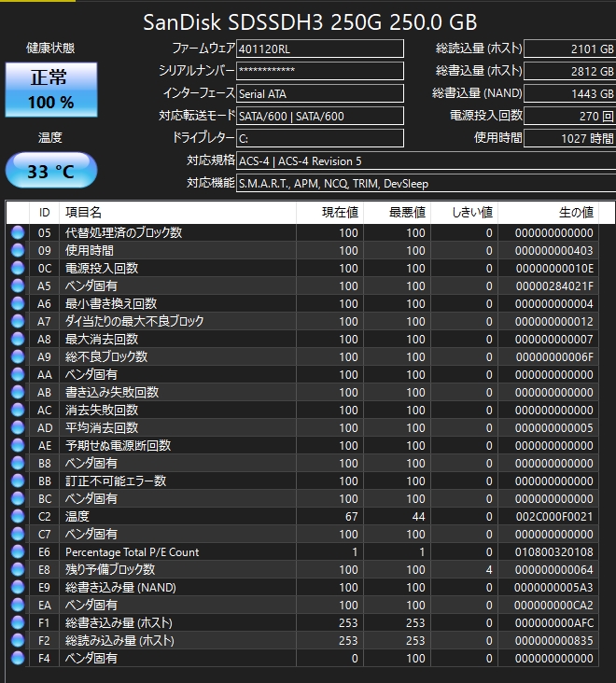The image size is (616, 683).
Task: Click raw value 00000284021F in row A5
Action: pos(554,286)
